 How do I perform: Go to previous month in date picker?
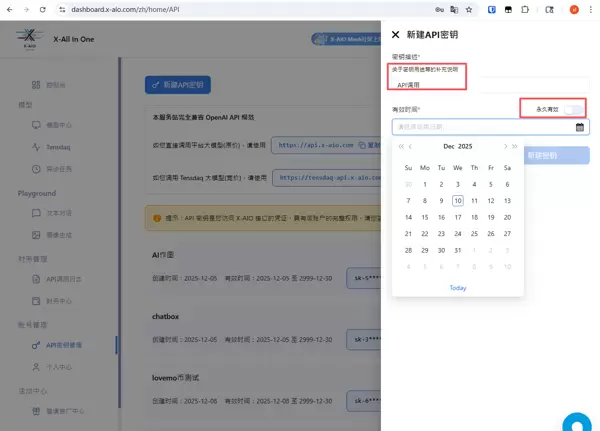coord(410,146)
